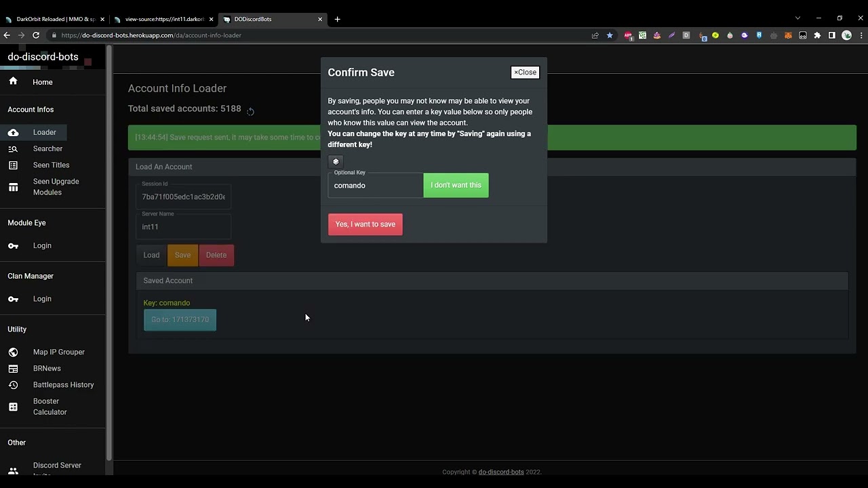Click "Total saved accounts: 5188" text
The image size is (868, 488).
pos(184,108)
